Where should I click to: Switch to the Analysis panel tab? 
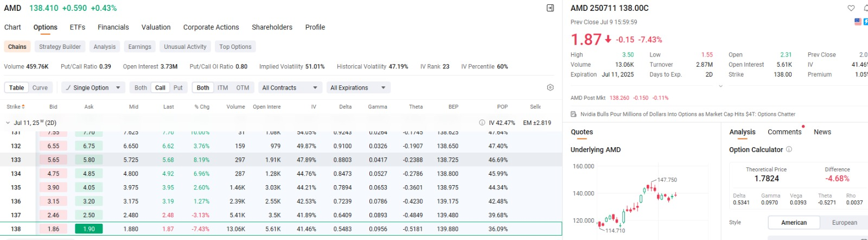[742, 132]
